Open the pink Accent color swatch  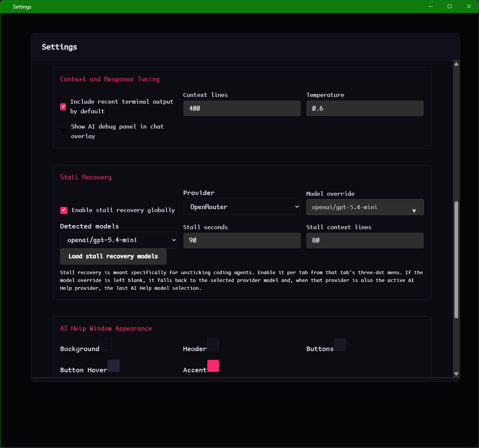click(x=213, y=366)
